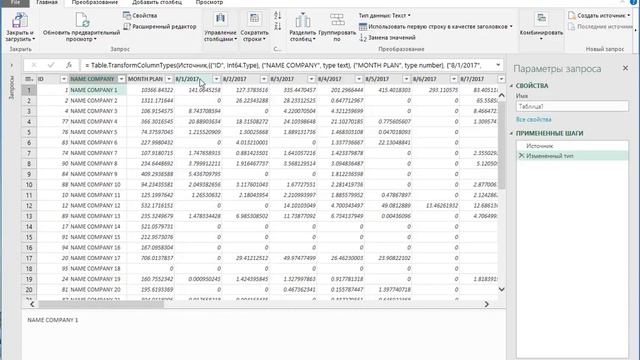Open the 8/4/2017 column filter dropdown

(359, 79)
